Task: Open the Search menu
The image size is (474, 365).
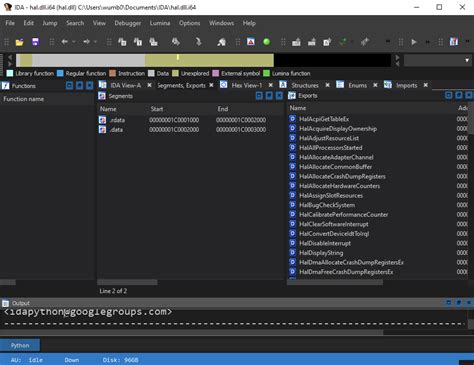Action: pyautogui.click(x=75, y=23)
